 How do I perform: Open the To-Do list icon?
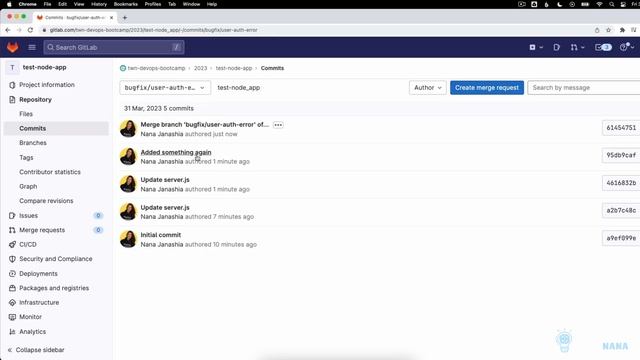coord(603,47)
